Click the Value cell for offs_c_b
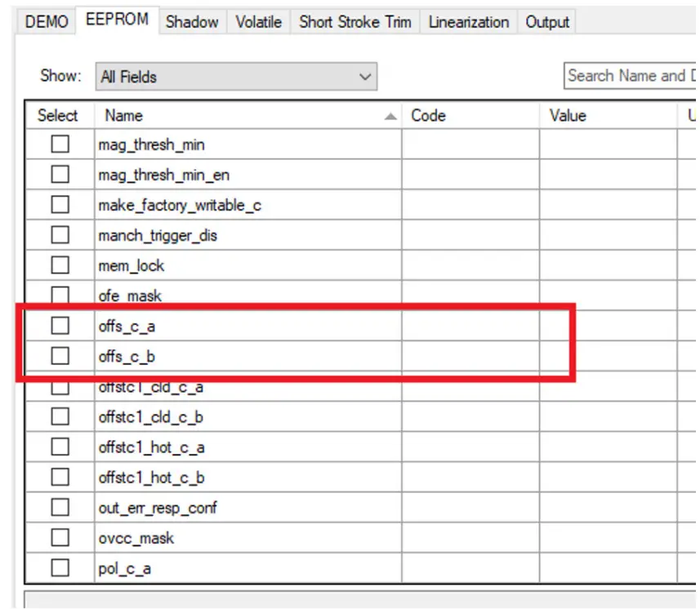The image size is (700, 609). [609, 356]
